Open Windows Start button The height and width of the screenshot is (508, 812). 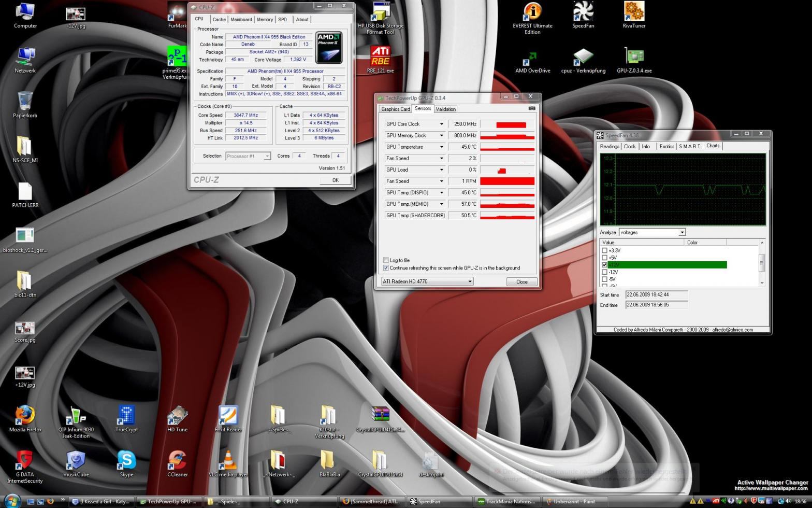11,501
